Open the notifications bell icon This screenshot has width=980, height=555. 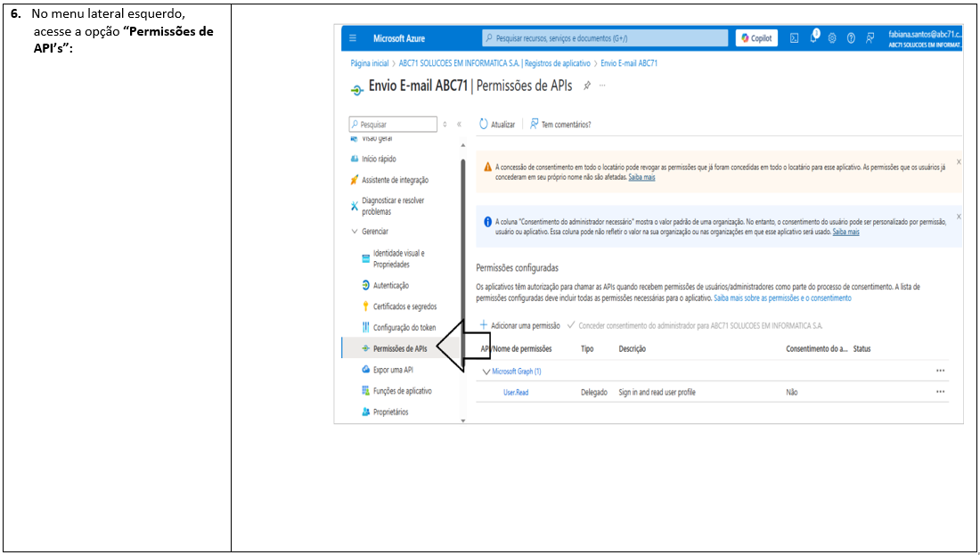[813, 37]
